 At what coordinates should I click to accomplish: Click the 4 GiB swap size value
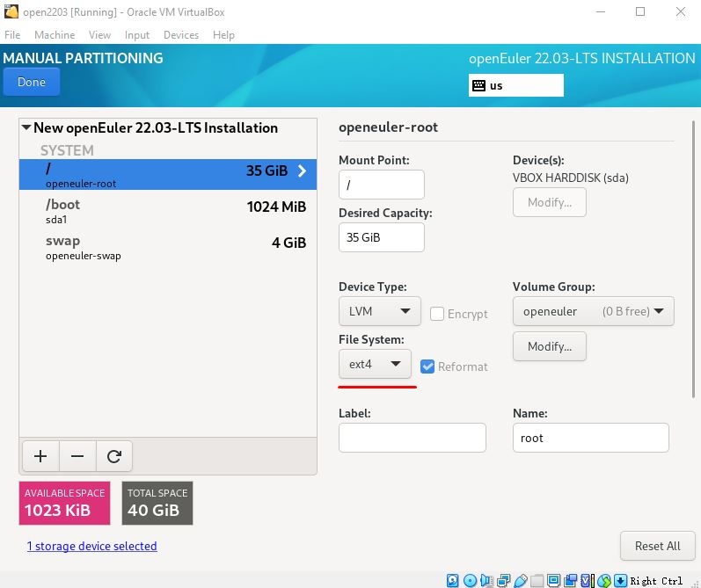point(288,243)
